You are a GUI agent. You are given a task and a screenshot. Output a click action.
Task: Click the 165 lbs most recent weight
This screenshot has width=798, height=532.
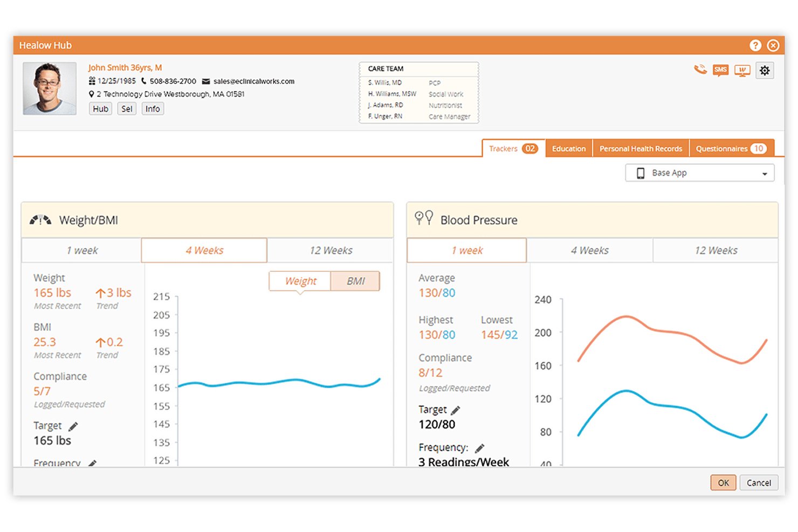(52, 293)
